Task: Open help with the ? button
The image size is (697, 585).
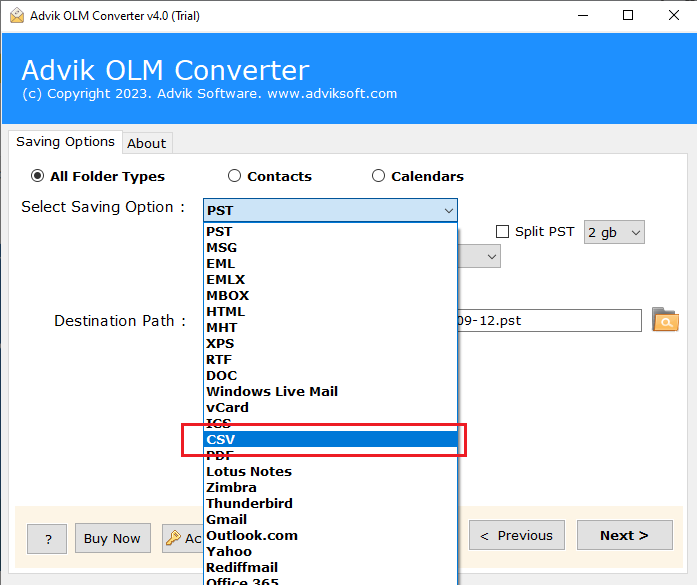Action: point(47,539)
